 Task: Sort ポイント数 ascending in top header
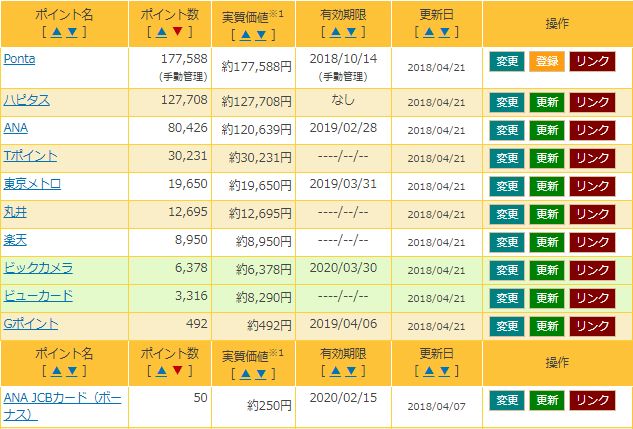(161, 32)
